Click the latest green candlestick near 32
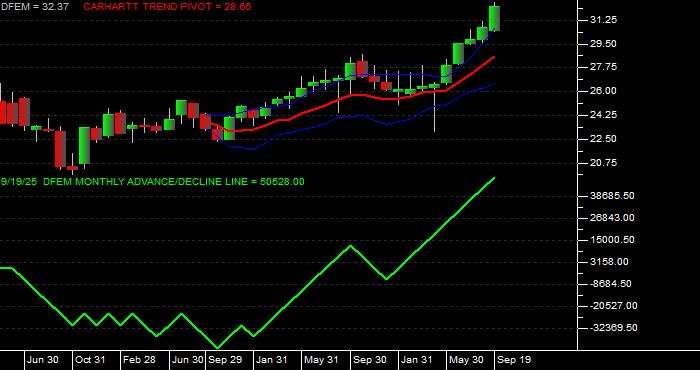 494,18
